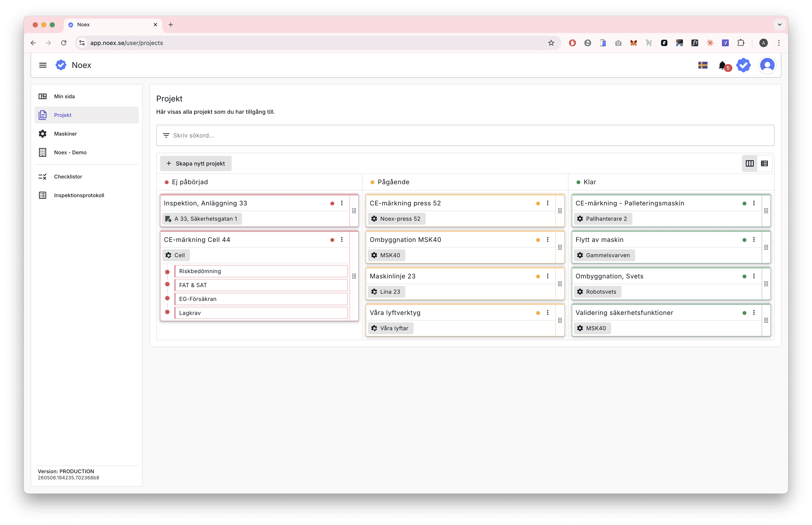This screenshot has width=812, height=525.
Task: Reload the page in the browser
Action: [64, 43]
